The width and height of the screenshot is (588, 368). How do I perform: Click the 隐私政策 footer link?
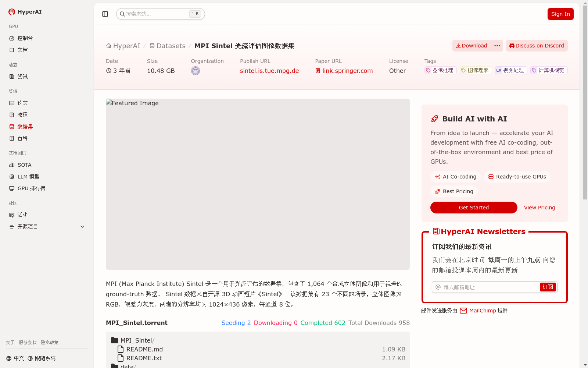(50, 343)
